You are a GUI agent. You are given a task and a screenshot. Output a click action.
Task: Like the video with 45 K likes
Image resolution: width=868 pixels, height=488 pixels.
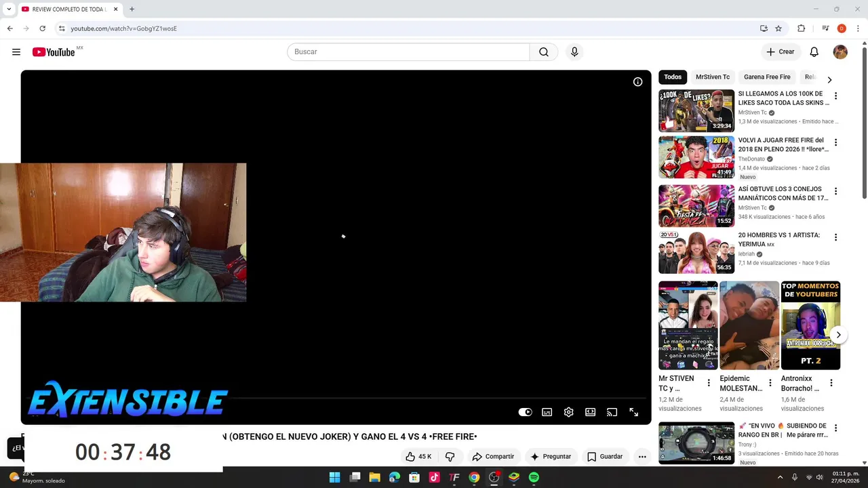(x=418, y=457)
